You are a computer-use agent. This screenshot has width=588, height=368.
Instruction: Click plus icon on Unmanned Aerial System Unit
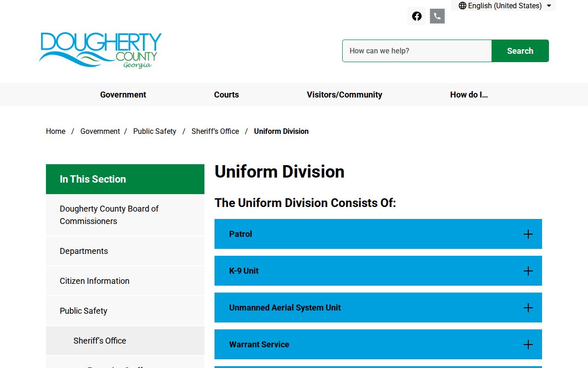tap(528, 308)
